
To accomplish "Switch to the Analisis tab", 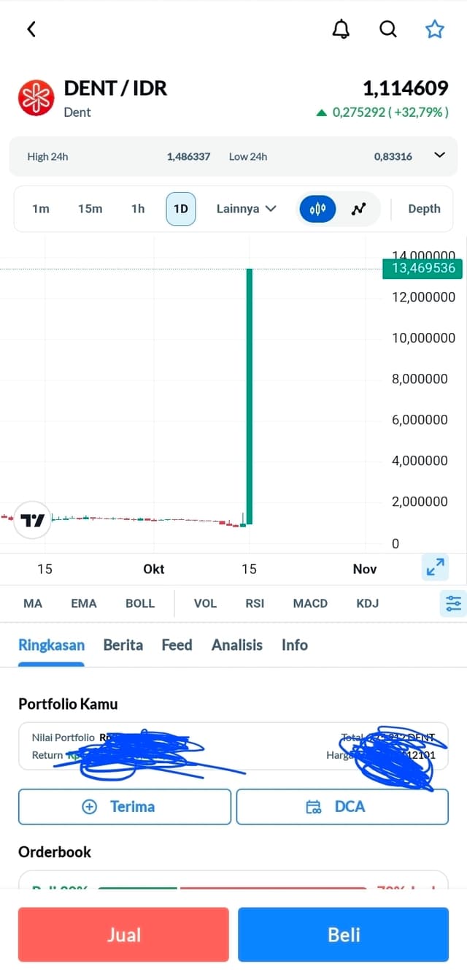I will [237, 645].
